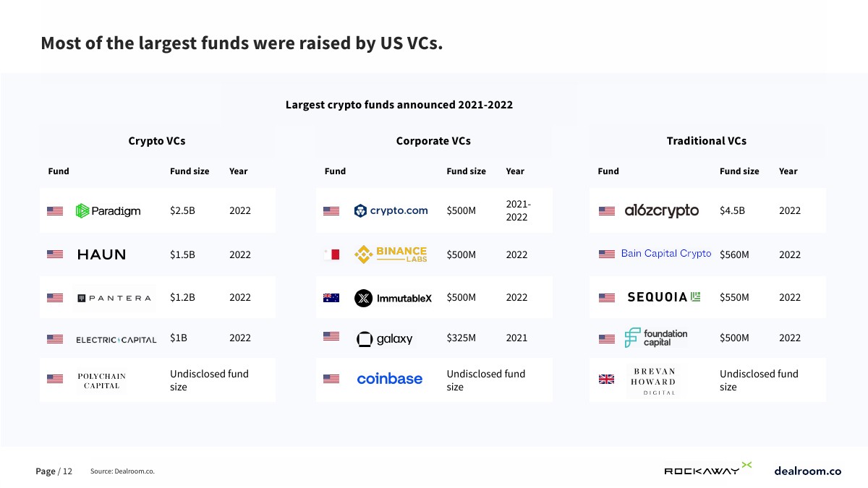The height and width of the screenshot is (488, 868).
Task: Click the HAUN logo
Action: coord(101,254)
